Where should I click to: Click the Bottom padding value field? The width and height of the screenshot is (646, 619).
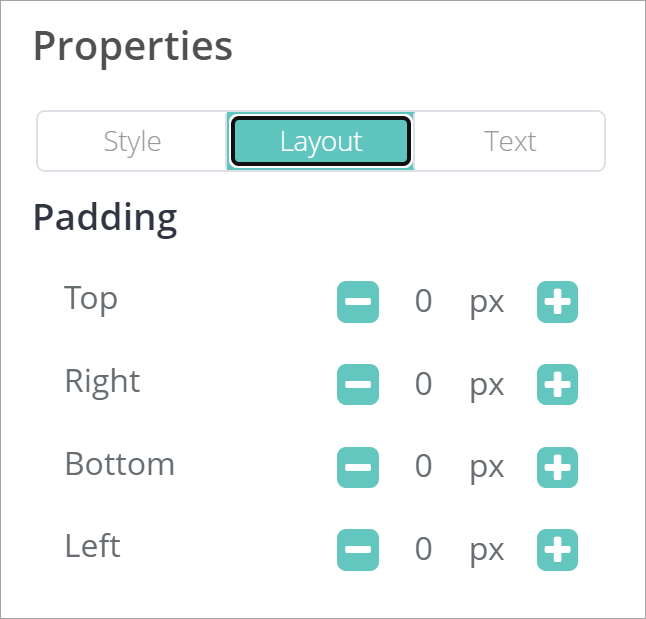(x=424, y=467)
